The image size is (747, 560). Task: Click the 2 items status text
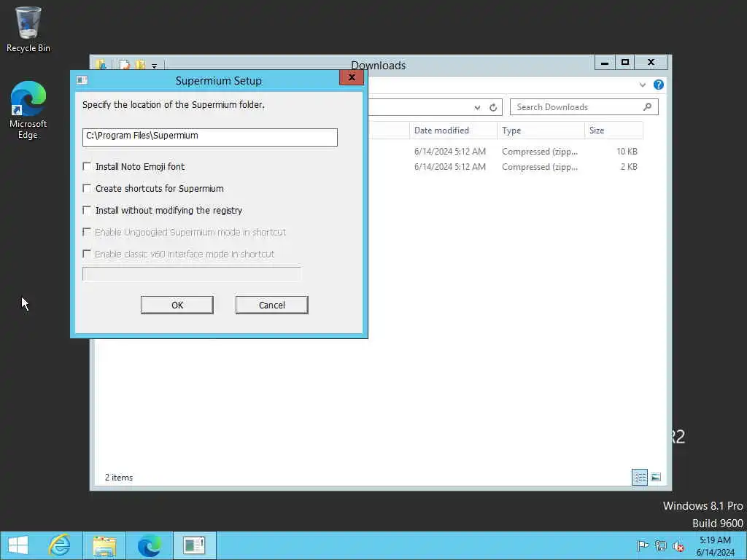[x=119, y=478]
